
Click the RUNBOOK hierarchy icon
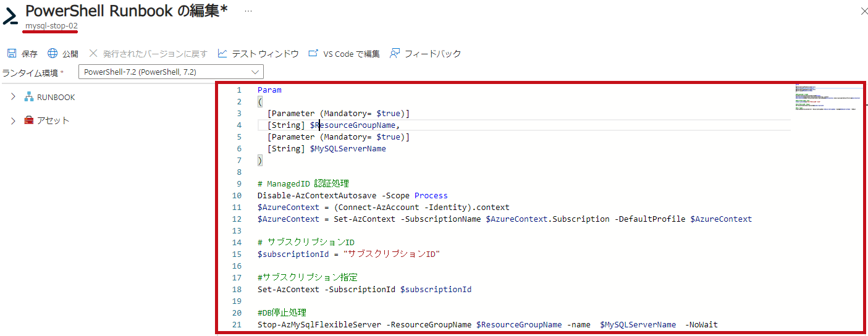click(x=28, y=97)
